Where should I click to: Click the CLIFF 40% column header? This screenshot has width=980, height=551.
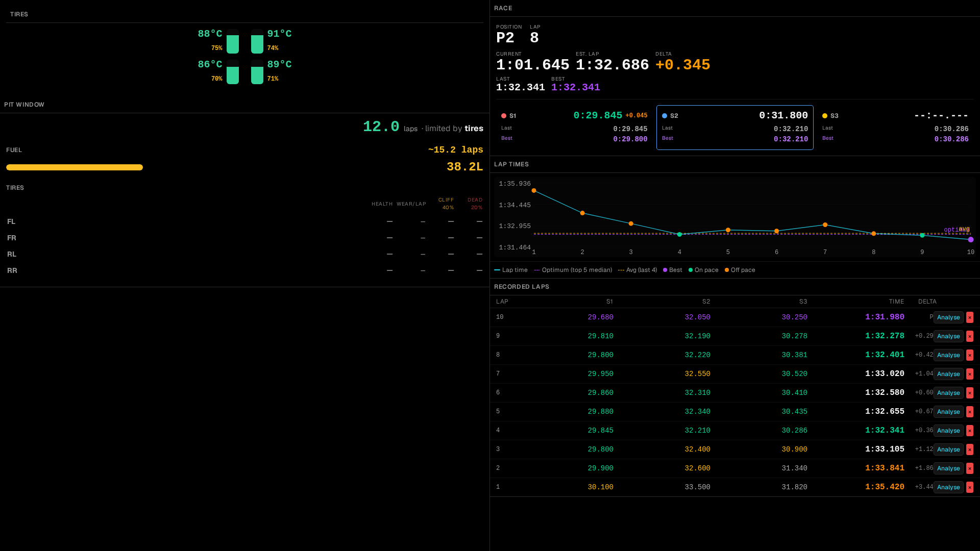446,204
